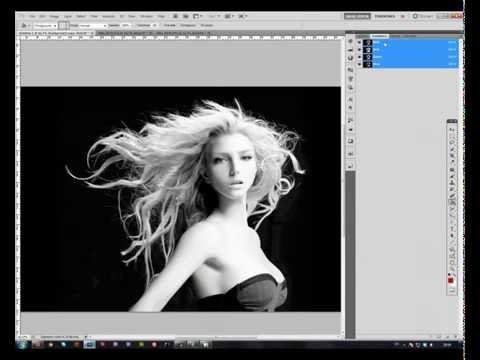Click the Tolerance field in the options bar

(x=154, y=25)
